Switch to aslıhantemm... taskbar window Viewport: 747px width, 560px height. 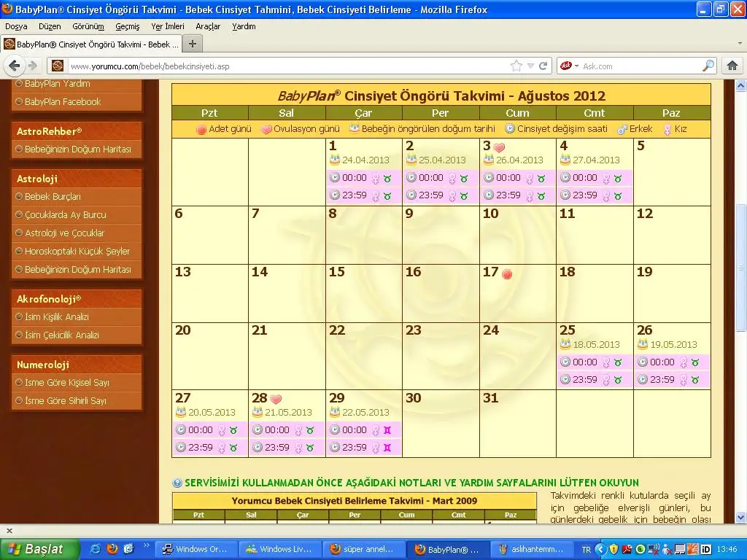pos(530,549)
